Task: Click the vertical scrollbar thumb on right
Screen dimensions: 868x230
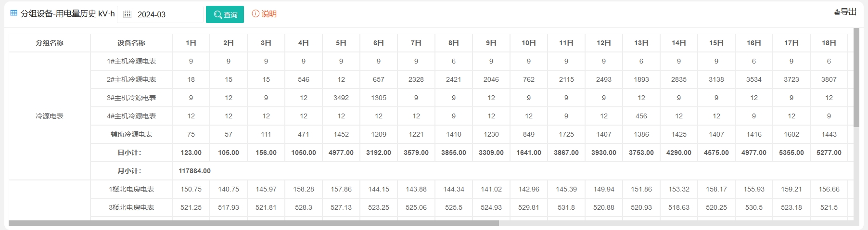Action: pyautogui.click(x=856, y=77)
